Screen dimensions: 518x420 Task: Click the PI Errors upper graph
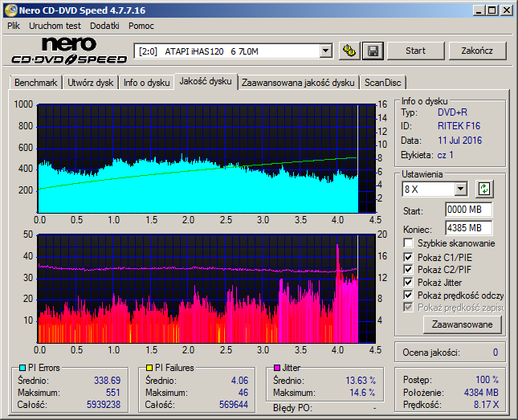pos(207,159)
